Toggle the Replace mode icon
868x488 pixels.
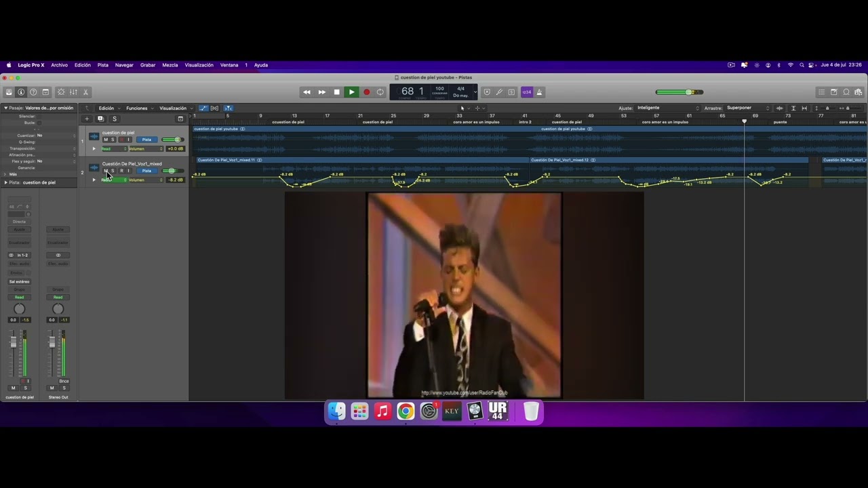click(x=486, y=92)
